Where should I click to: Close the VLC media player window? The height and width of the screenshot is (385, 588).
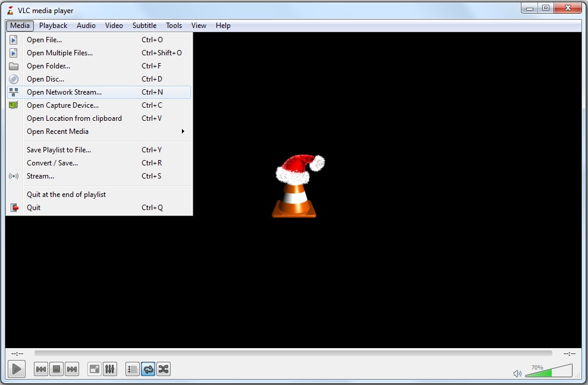click(568, 8)
